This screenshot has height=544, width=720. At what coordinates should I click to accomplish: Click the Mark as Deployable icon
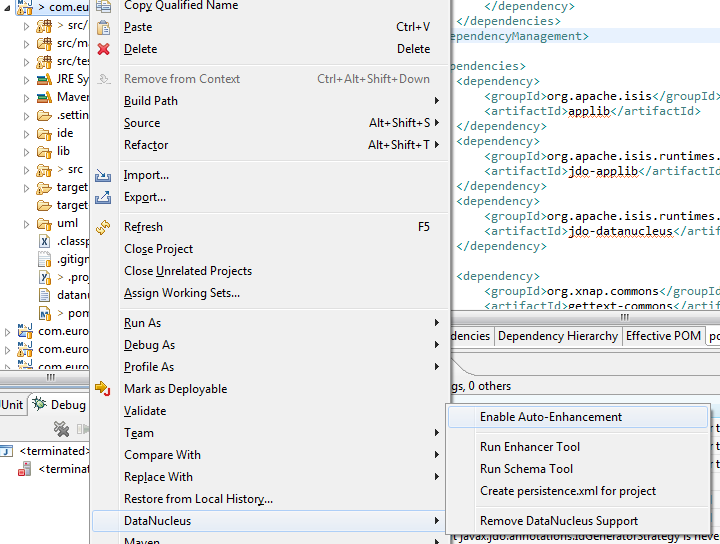(103, 389)
